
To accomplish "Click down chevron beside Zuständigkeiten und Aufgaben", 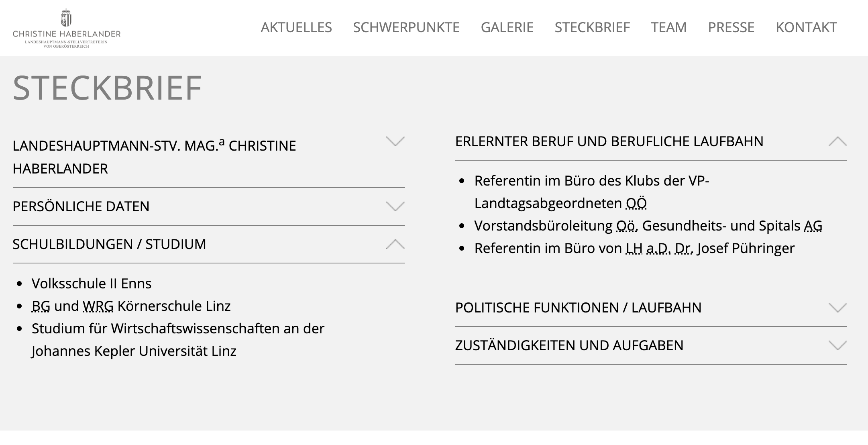I will tap(837, 345).
